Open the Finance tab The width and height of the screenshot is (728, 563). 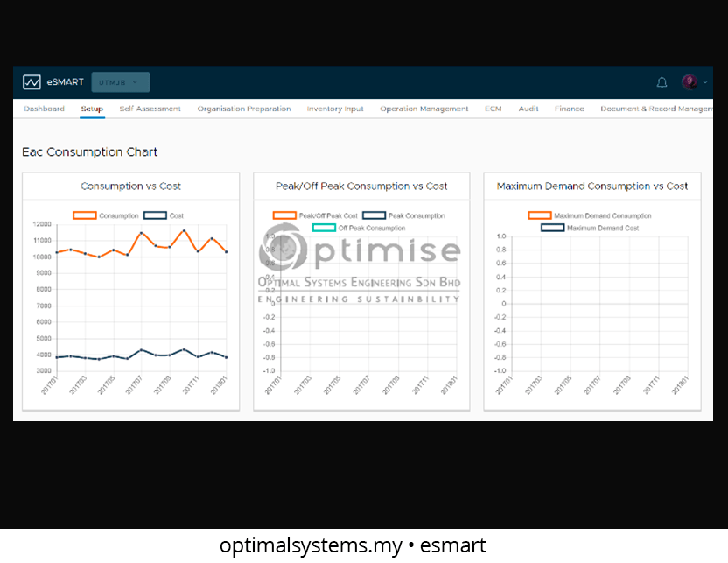point(569,109)
